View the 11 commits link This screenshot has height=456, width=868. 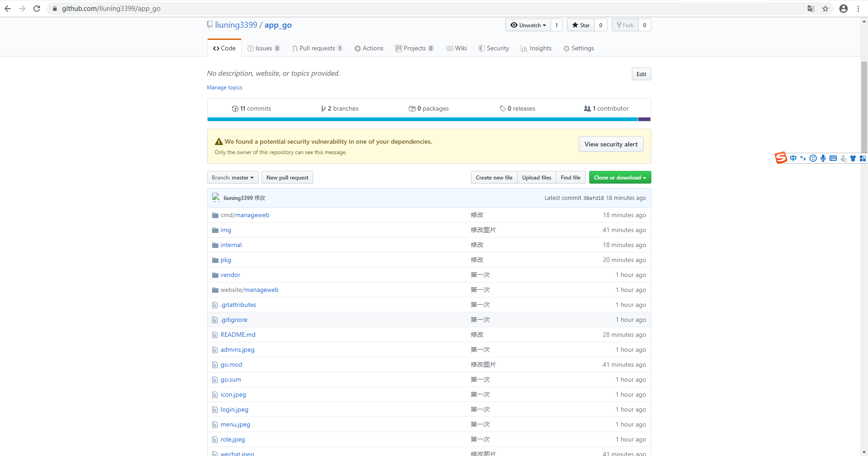click(x=251, y=108)
